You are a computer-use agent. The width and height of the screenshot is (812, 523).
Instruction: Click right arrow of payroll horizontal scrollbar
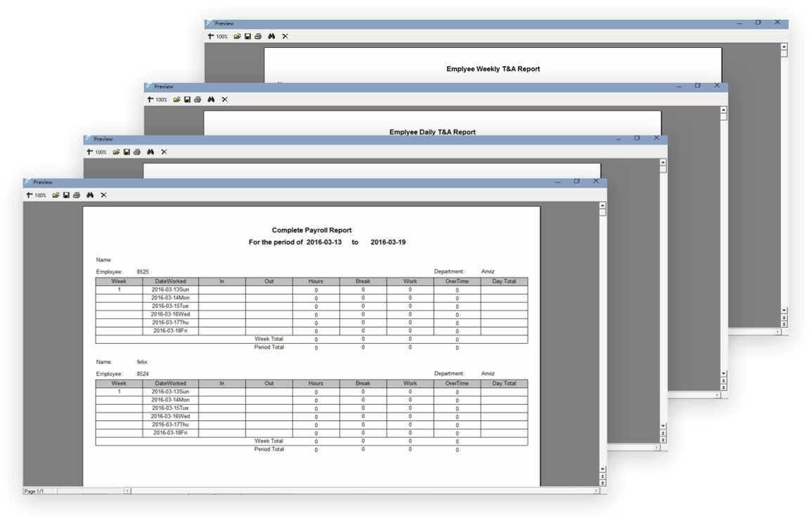[x=597, y=491]
